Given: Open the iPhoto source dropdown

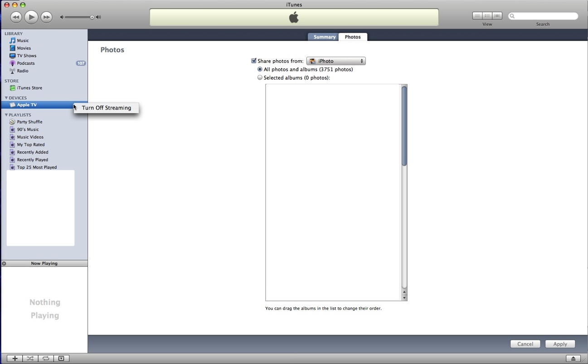Looking at the screenshot, I should click(x=336, y=61).
